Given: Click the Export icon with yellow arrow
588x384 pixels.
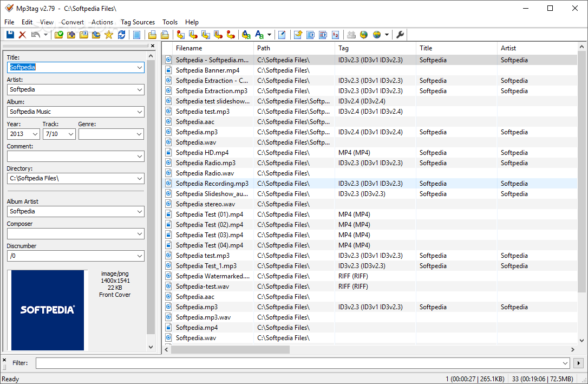Looking at the screenshot, I should coord(298,35).
